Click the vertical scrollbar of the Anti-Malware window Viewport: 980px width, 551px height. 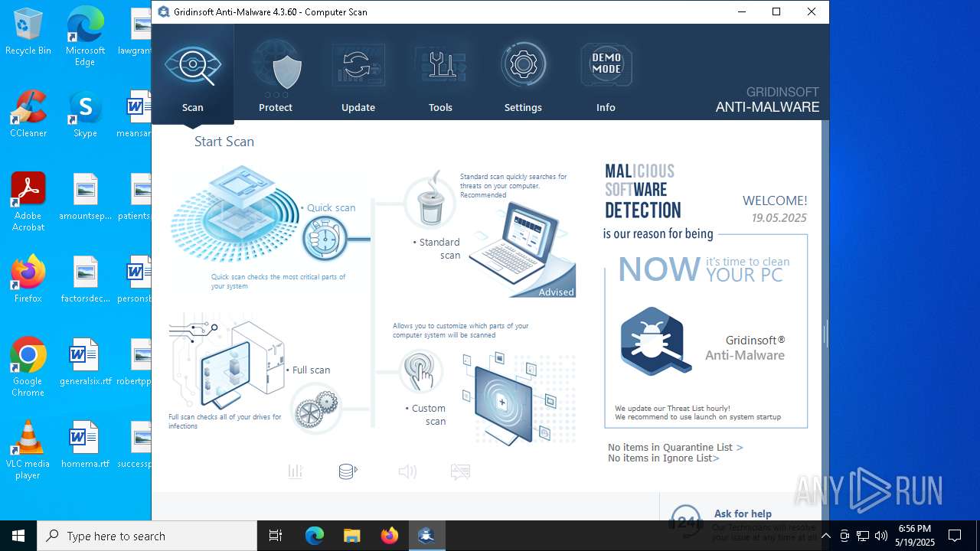(x=825, y=333)
